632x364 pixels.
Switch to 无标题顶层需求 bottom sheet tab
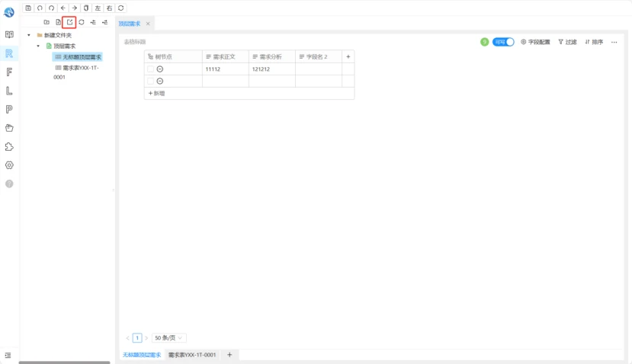pyautogui.click(x=142, y=355)
